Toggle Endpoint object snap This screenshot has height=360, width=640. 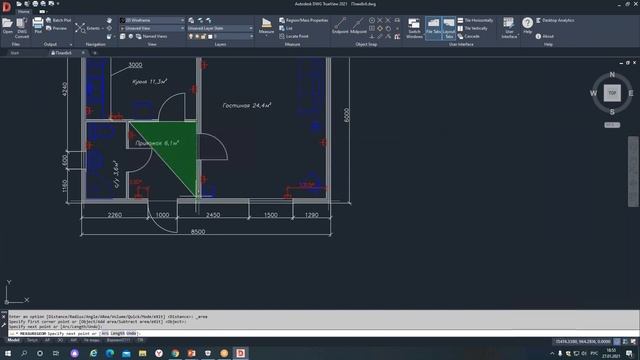[340, 25]
